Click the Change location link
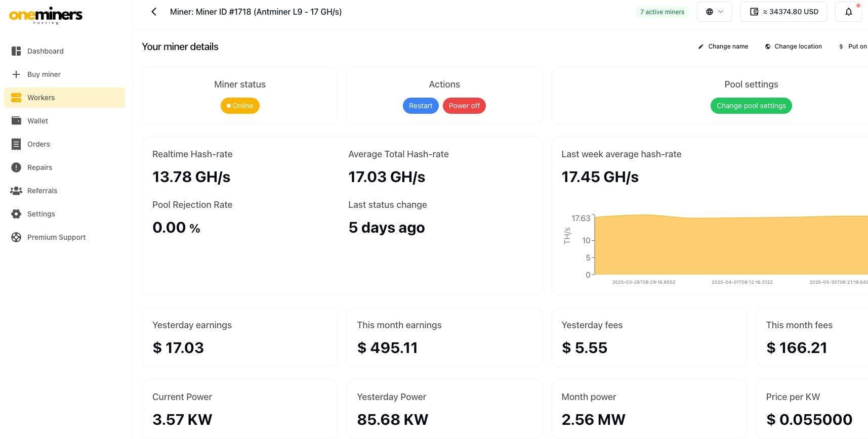 click(x=793, y=47)
